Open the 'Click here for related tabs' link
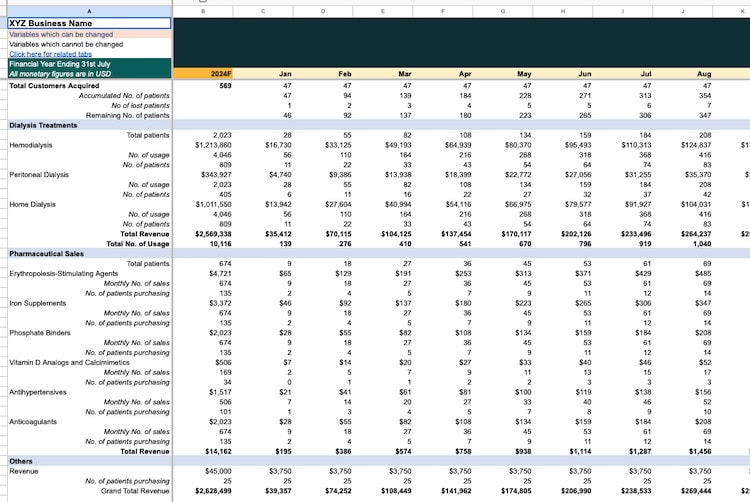750x502 pixels. (x=51, y=54)
